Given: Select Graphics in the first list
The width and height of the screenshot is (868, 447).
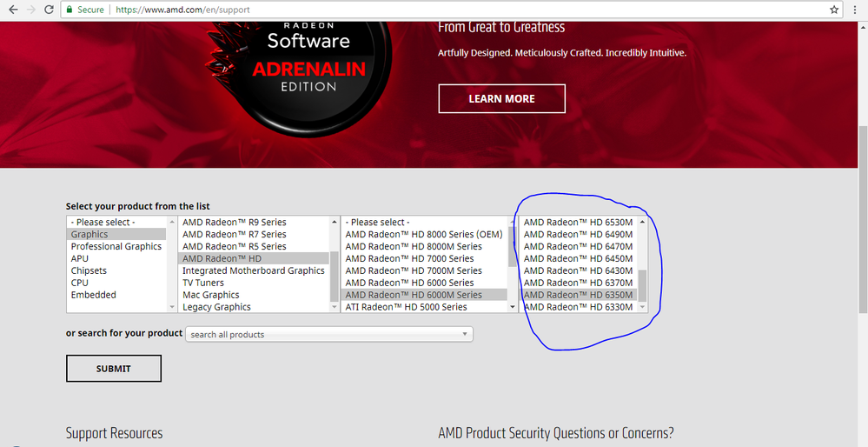Looking at the screenshot, I should coord(116,234).
